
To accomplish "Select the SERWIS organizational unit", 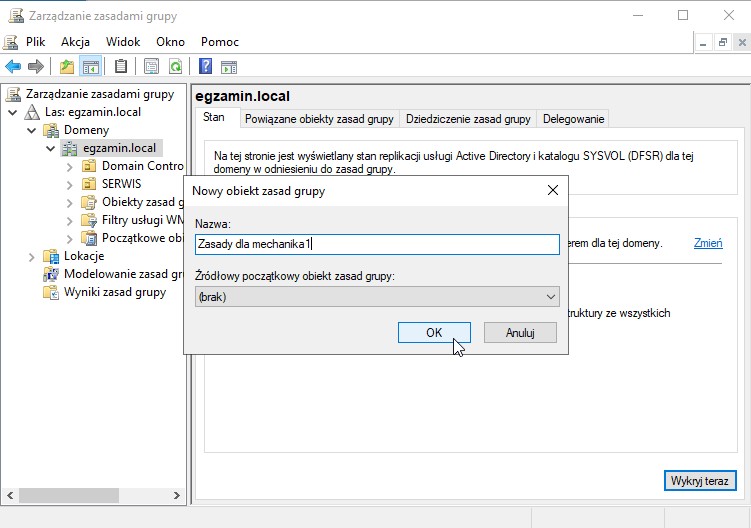I will tap(121, 184).
